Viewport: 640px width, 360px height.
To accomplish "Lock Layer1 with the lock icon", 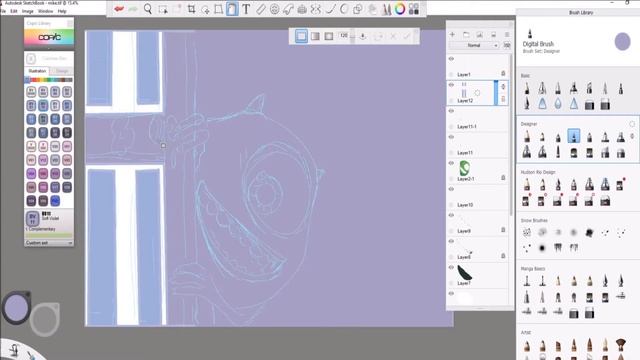I will click(x=503, y=73).
